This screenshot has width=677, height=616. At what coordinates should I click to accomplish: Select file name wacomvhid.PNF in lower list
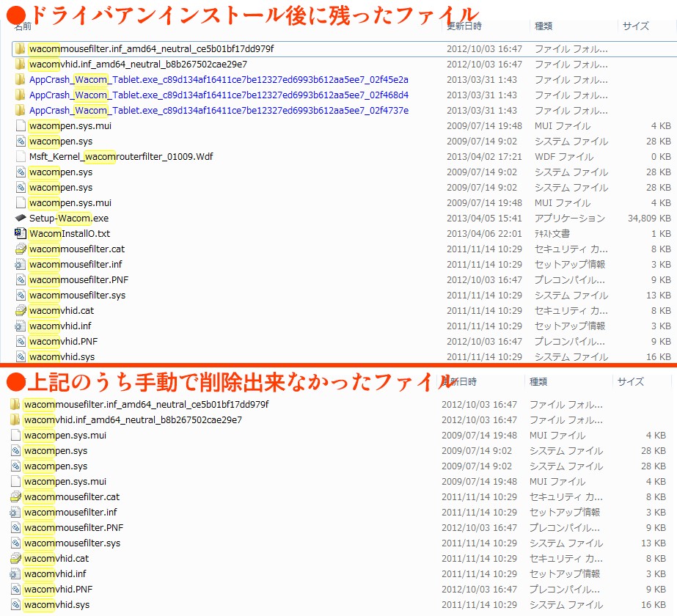(58, 590)
